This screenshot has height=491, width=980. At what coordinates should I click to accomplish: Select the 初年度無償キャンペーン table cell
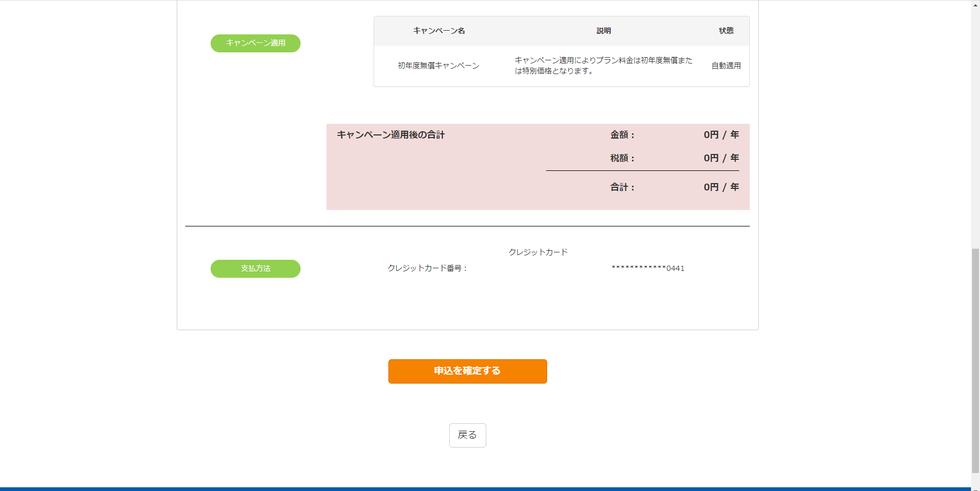438,66
